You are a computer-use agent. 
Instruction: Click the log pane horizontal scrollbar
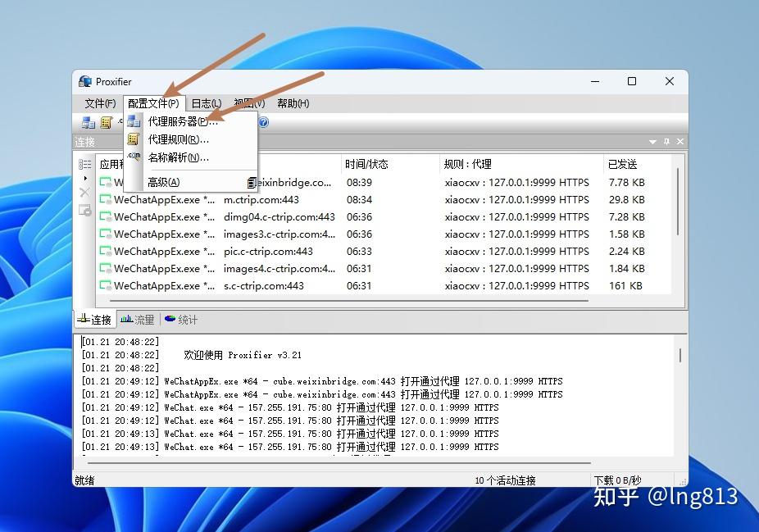(339, 463)
